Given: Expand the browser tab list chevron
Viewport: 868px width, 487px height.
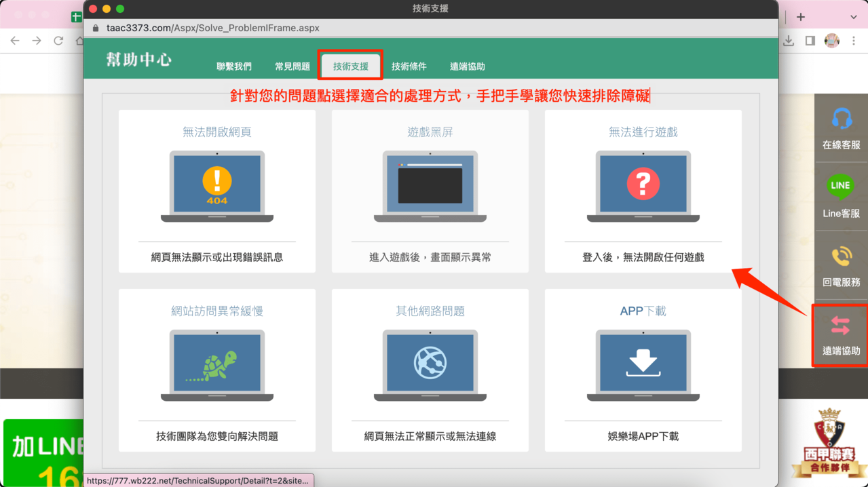Looking at the screenshot, I should 853,17.
